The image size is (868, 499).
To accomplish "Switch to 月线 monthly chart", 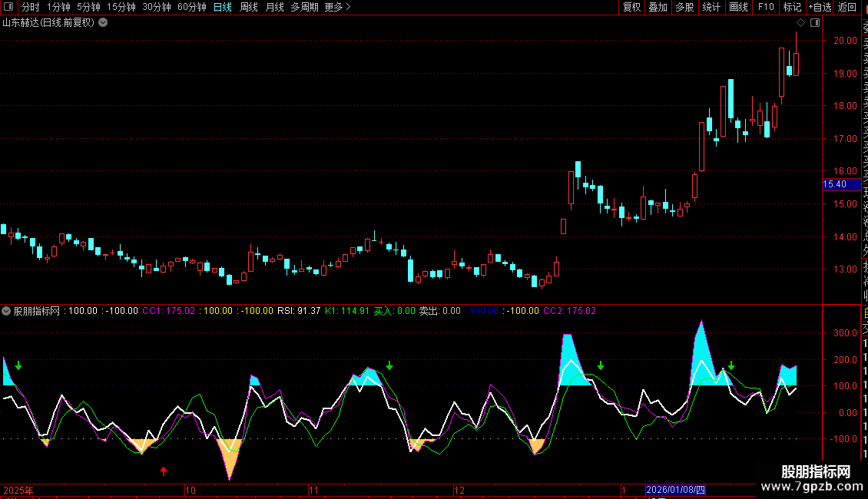I will click(x=274, y=7).
